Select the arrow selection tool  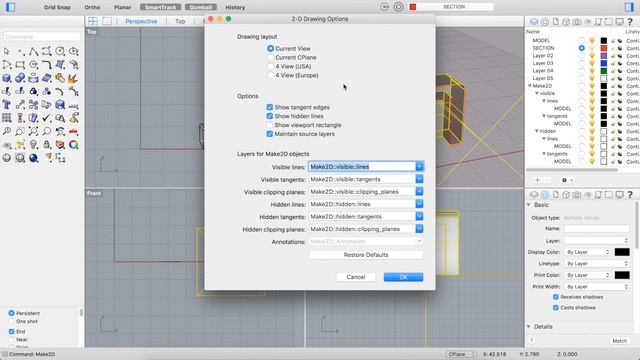click(7, 51)
